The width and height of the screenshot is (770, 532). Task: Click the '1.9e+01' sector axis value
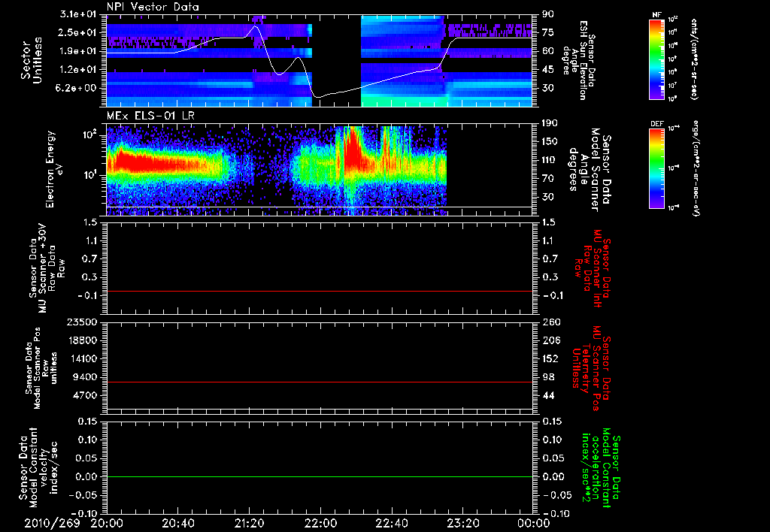pyautogui.click(x=78, y=51)
